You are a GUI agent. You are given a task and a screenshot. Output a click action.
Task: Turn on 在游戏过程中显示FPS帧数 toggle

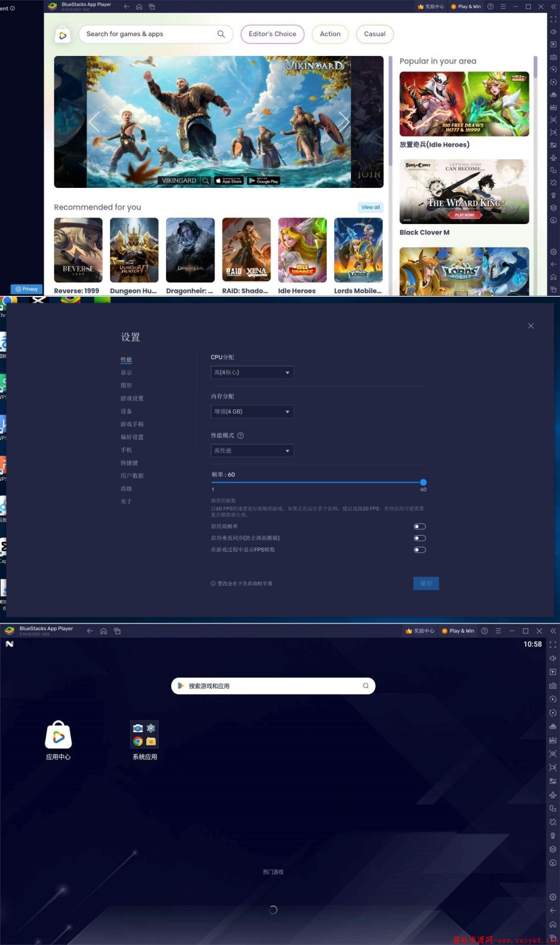[x=420, y=550]
